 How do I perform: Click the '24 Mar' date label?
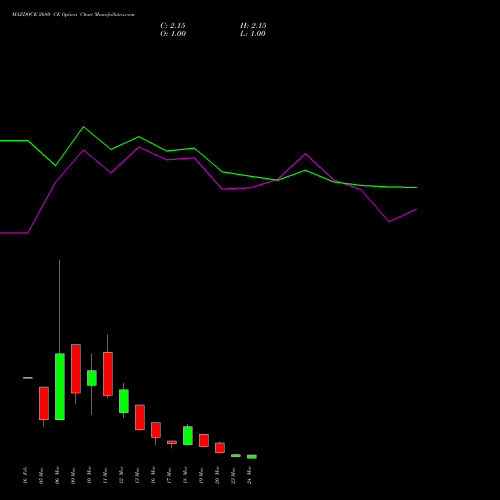tap(249, 475)
